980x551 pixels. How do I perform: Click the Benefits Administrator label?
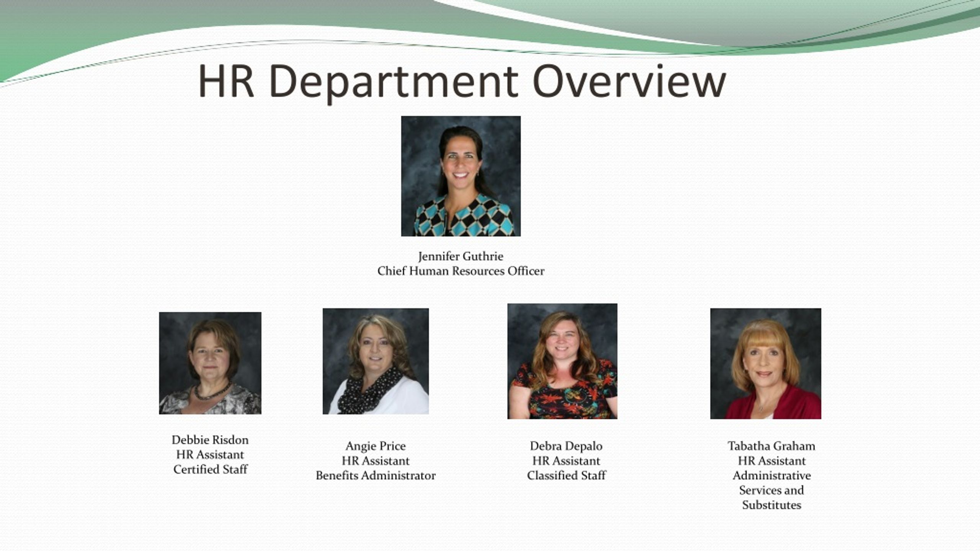(376, 475)
